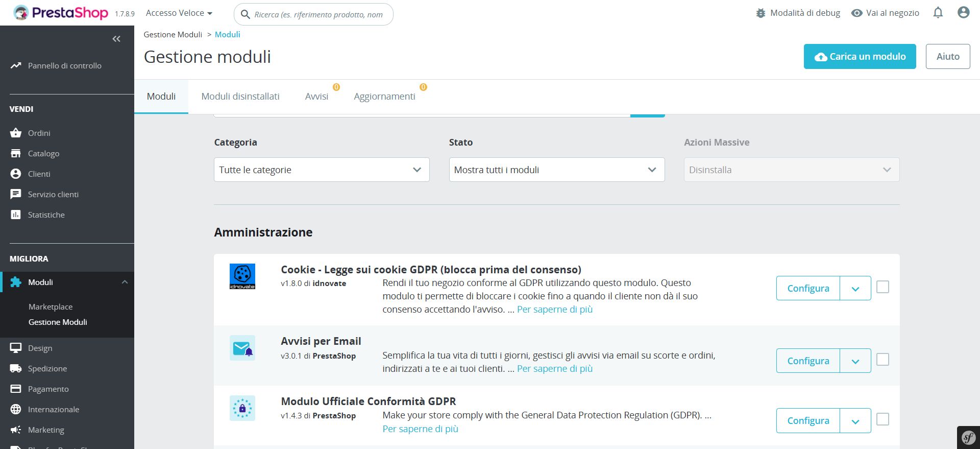Open the user profile account icon
The width and height of the screenshot is (980, 449).
(x=963, y=13)
